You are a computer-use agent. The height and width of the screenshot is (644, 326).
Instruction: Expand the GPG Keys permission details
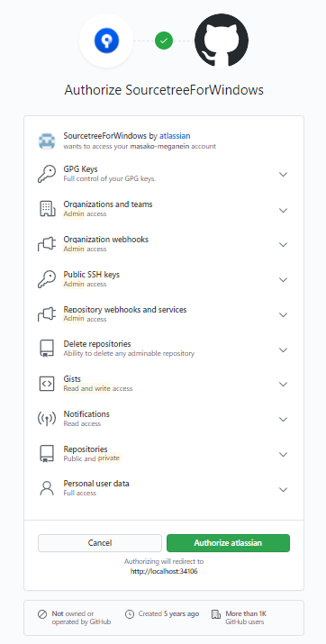coord(283,174)
